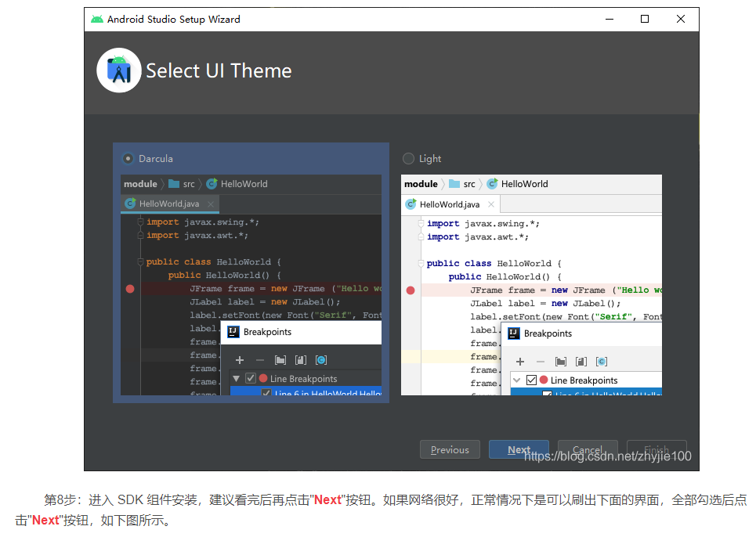Click the remove (−) breakpoint icon in Light preview
This screenshot has height=537, width=756.
[541, 362]
